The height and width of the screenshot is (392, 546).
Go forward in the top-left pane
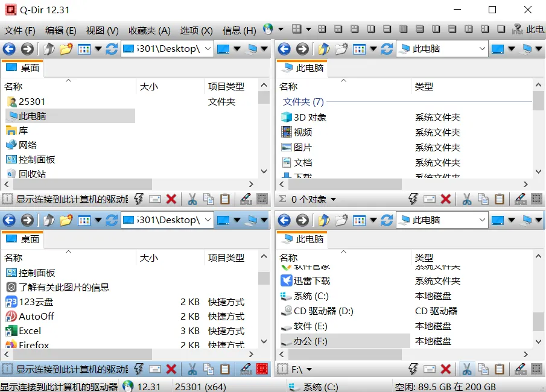27,49
